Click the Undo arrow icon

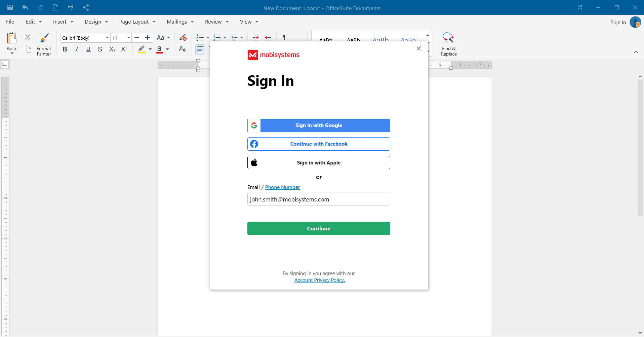pyautogui.click(x=25, y=7)
